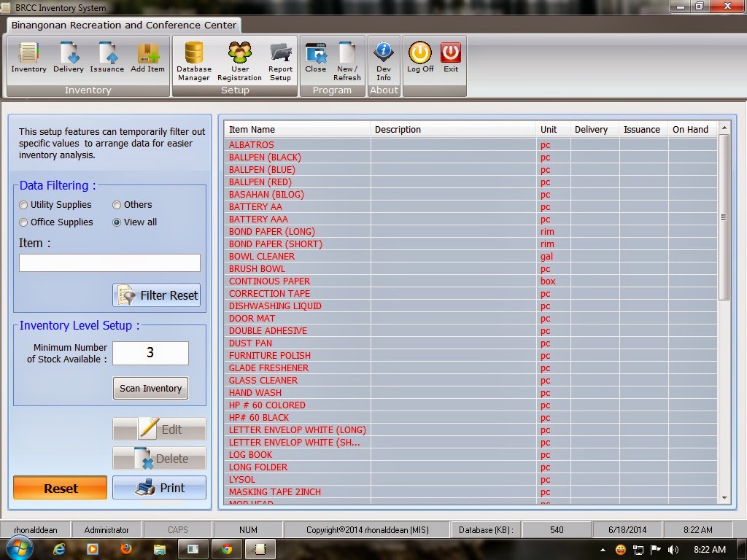Open User Registration setup
The image size is (747, 560).
(239, 58)
